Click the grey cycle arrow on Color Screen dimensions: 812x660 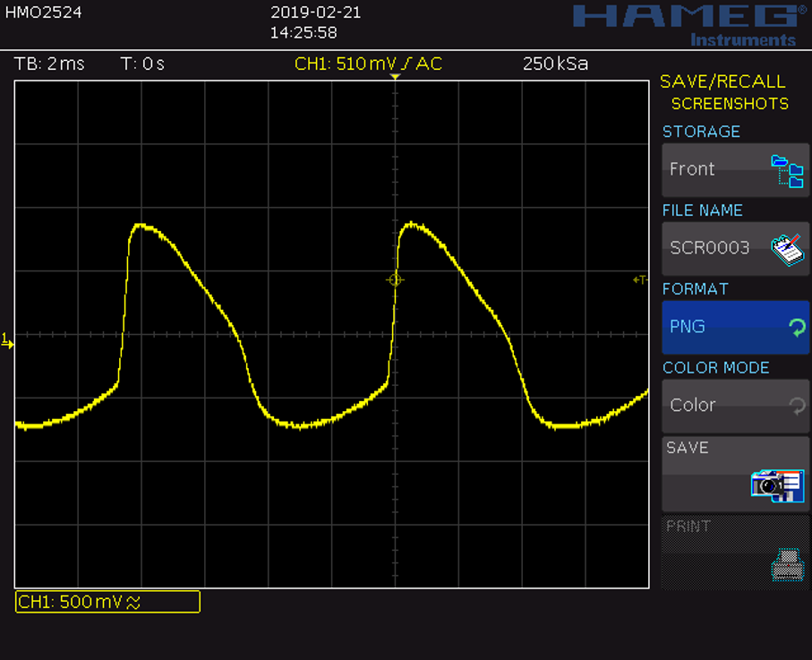click(x=797, y=407)
